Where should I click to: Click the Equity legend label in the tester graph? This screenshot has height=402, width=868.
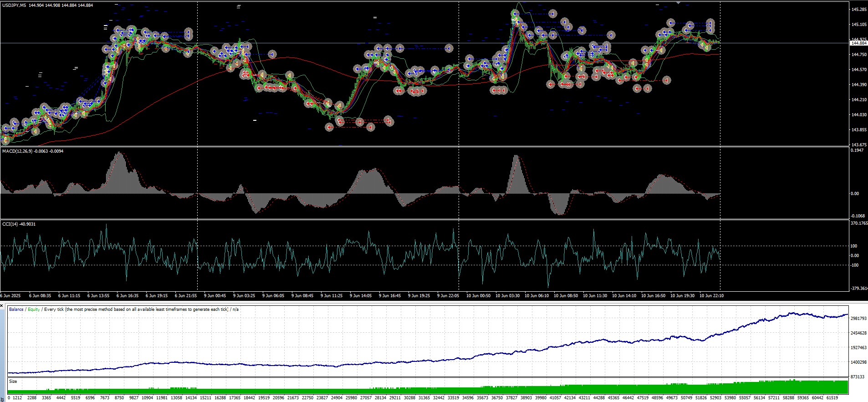click(x=34, y=309)
